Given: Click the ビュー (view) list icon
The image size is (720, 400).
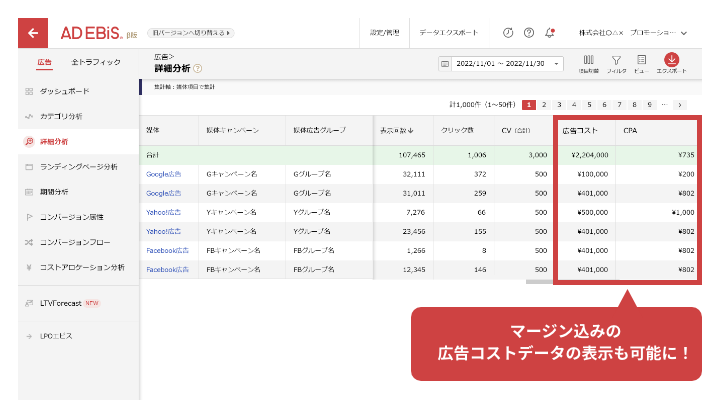Looking at the screenshot, I should [641, 61].
